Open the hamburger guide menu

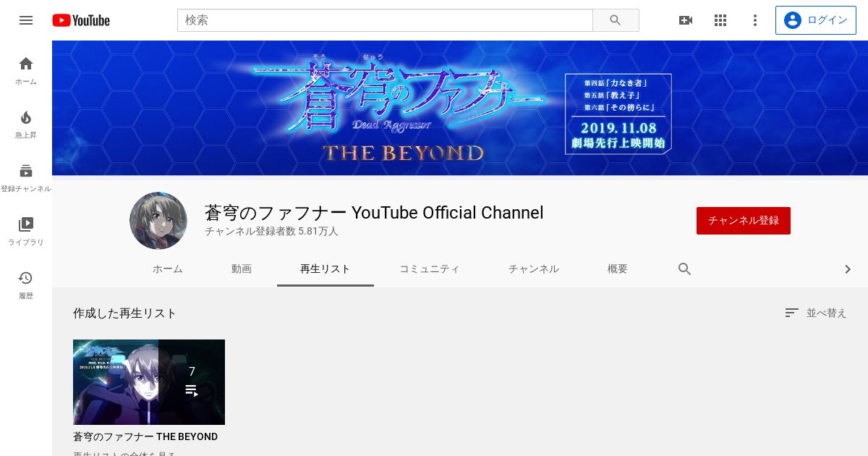26,20
